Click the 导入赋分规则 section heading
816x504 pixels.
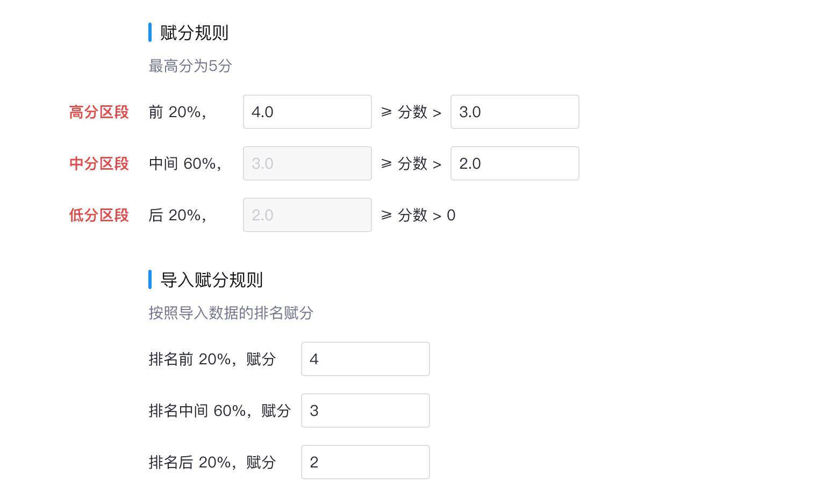tap(211, 280)
